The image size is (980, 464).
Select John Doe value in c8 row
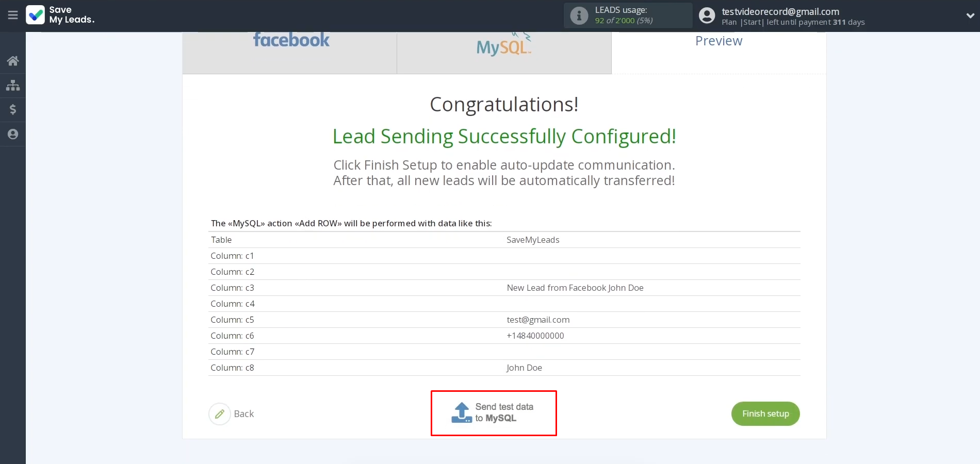(x=524, y=368)
